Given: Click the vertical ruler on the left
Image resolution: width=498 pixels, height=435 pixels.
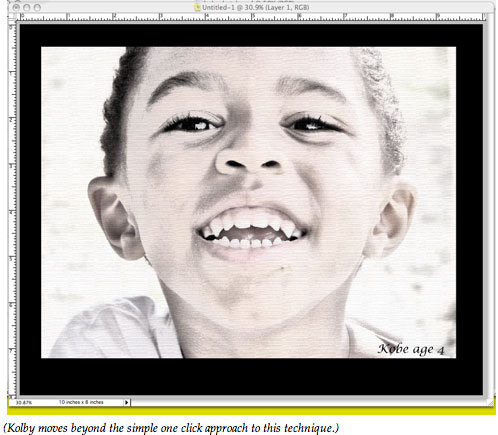Looking at the screenshot, I should coord(12,208).
